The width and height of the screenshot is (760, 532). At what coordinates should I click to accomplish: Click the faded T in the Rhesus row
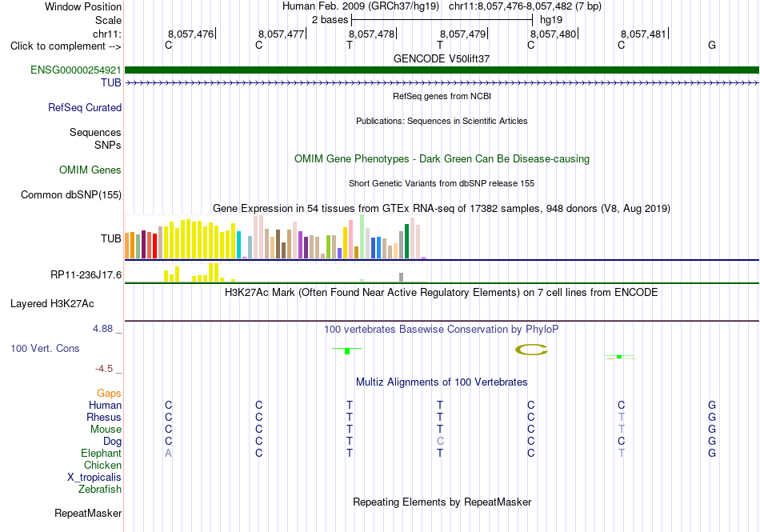pos(622,417)
